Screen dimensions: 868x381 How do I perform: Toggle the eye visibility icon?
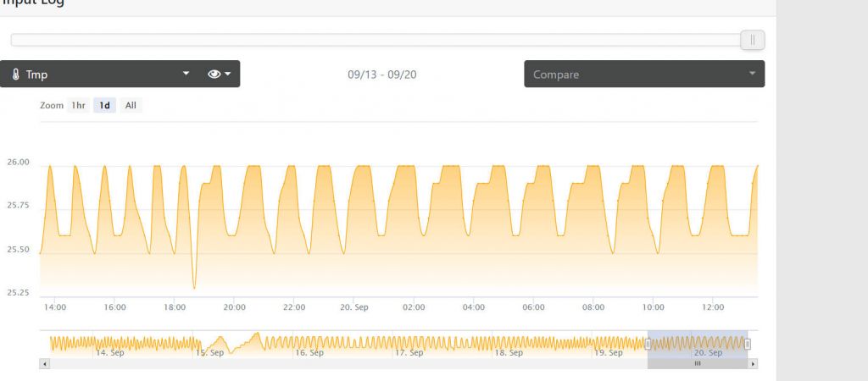tap(214, 75)
